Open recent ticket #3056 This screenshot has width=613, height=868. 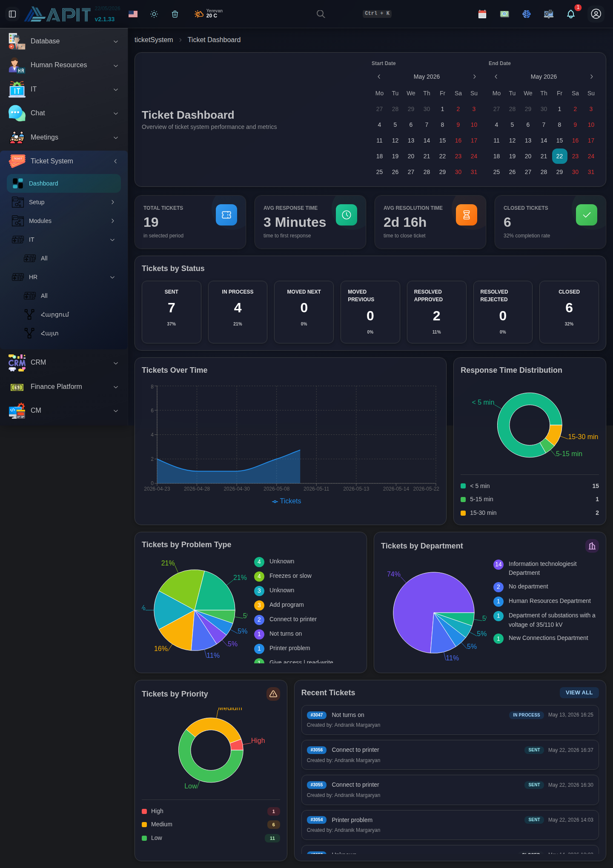(x=450, y=755)
